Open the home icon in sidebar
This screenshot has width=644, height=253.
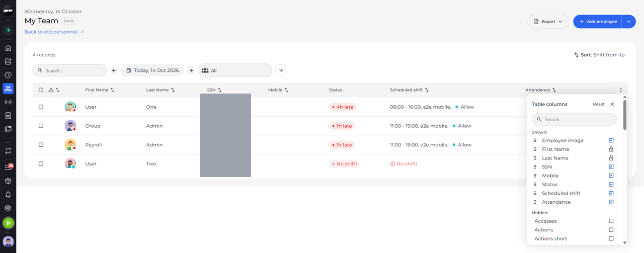[x=8, y=48]
